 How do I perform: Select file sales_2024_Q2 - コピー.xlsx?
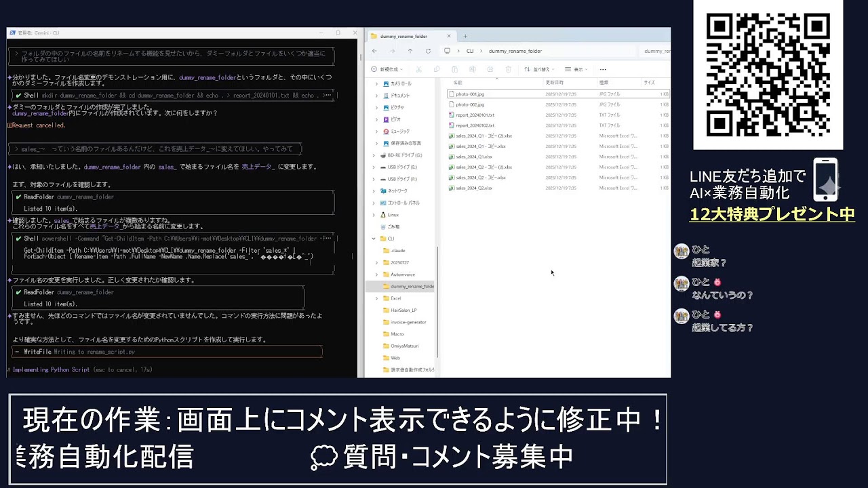558,178
